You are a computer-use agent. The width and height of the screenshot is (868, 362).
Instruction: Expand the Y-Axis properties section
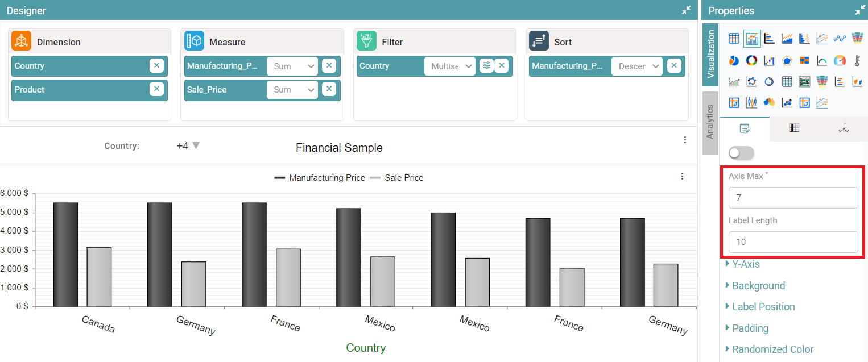[745, 264]
